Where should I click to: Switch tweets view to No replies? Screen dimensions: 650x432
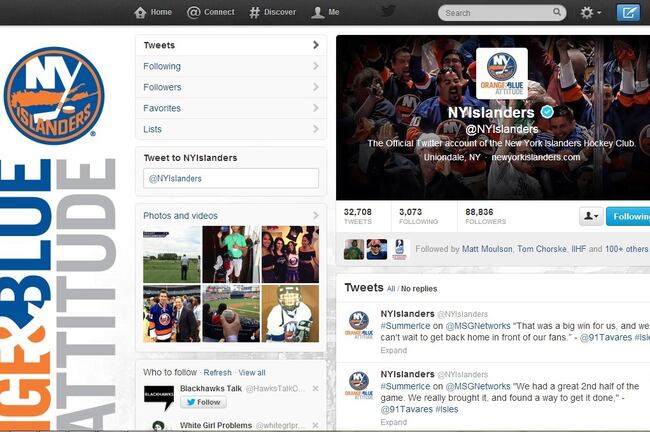(419, 289)
